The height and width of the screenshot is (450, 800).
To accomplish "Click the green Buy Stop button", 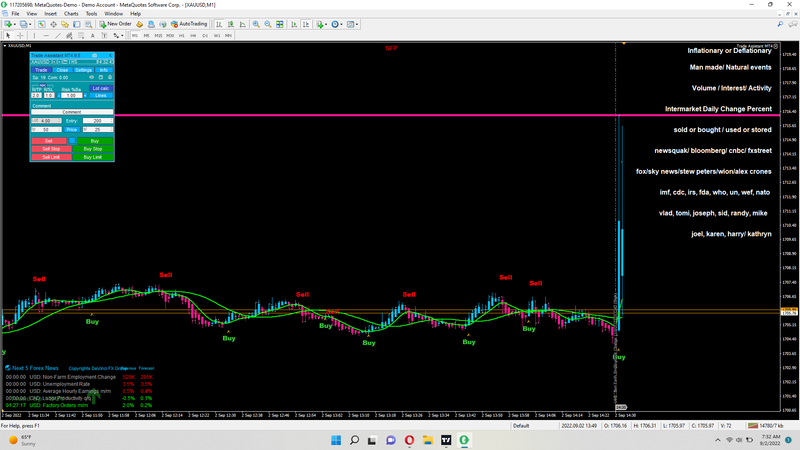I will 93,149.
